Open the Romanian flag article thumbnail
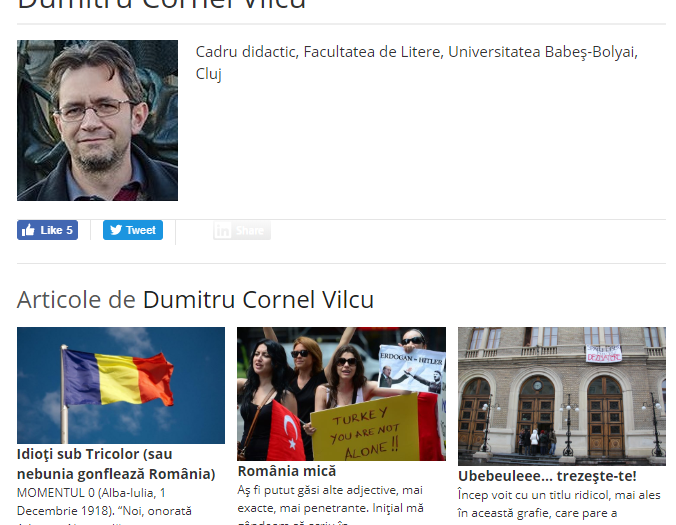Screen dimensions: 676x525 click(121, 385)
